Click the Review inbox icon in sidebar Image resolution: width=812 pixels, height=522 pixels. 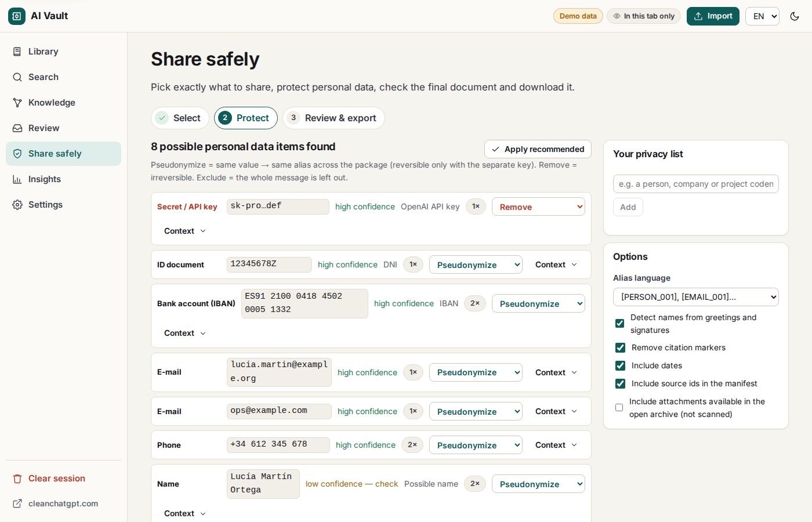tap(17, 128)
